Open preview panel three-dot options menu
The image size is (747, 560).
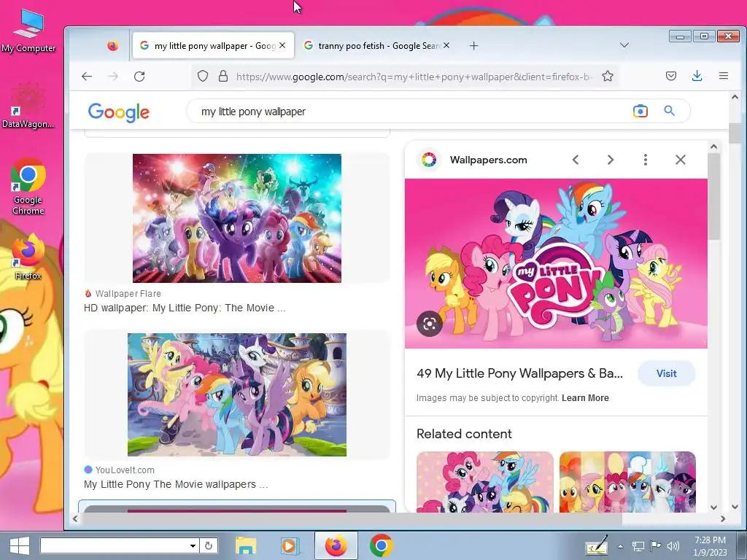pos(646,160)
